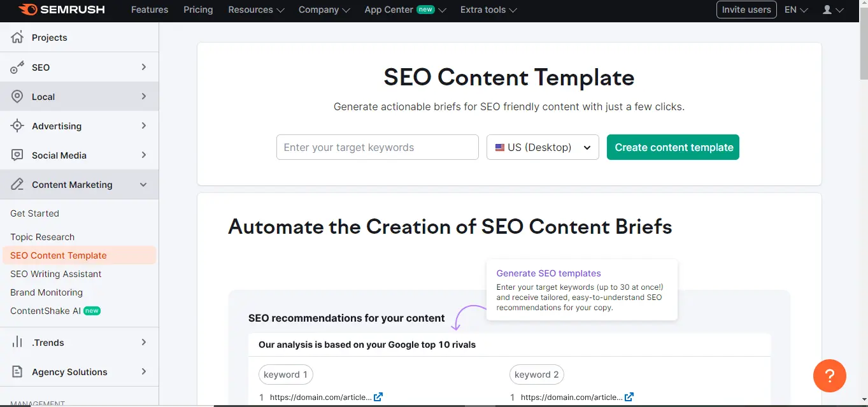
Task: Open the domain.com article link under keyword 2
Action: (x=572, y=397)
